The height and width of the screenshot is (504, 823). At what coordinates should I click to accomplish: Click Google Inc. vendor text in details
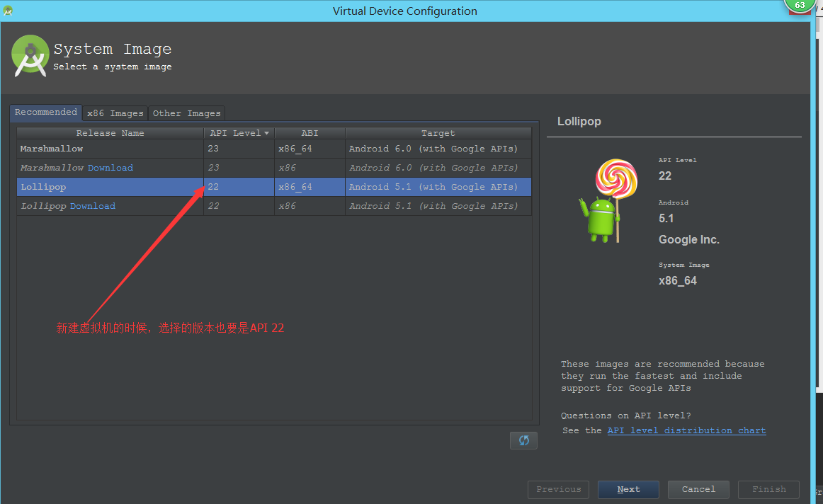pos(688,240)
